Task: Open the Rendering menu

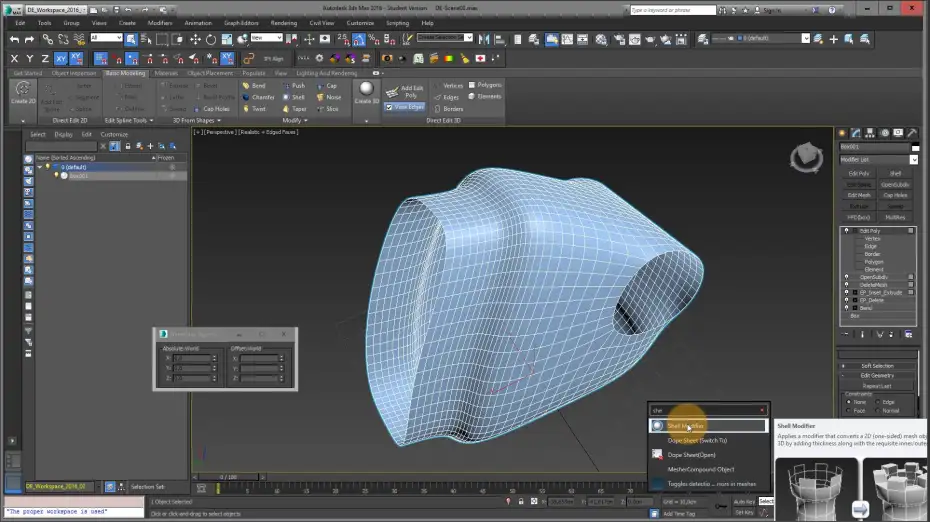Action: click(284, 23)
